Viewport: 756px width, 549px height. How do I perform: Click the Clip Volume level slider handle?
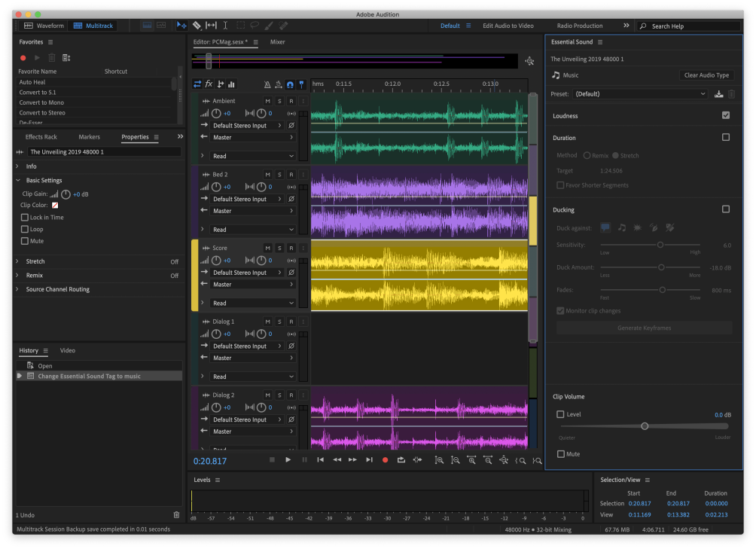[645, 426]
